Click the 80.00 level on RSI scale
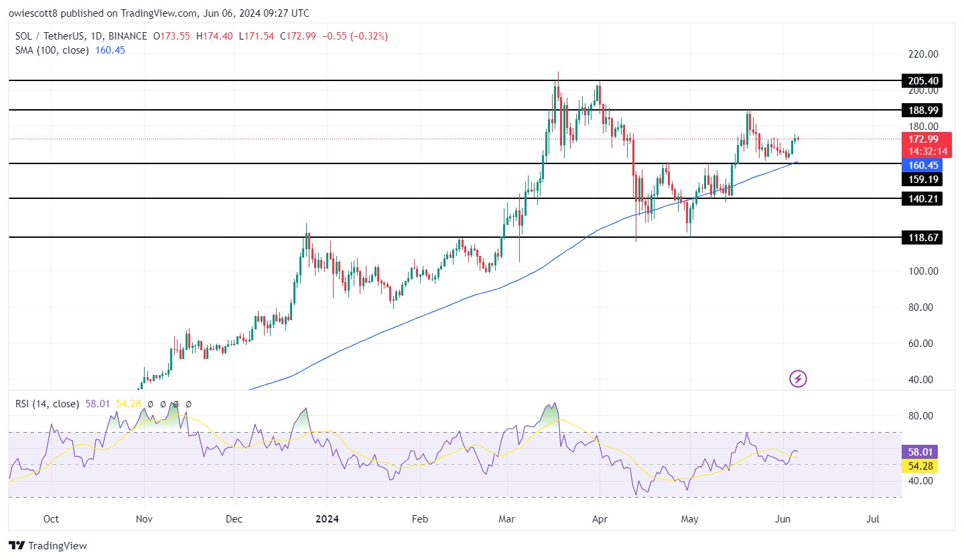This screenshot has width=964, height=560. (919, 415)
